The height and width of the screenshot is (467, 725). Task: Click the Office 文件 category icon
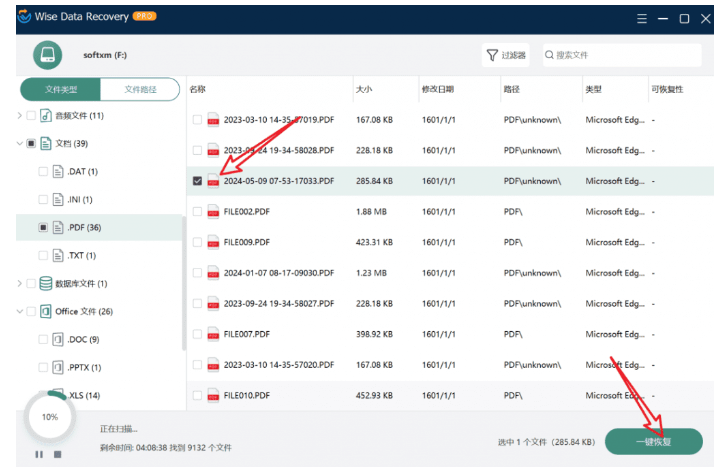[46, 312]
